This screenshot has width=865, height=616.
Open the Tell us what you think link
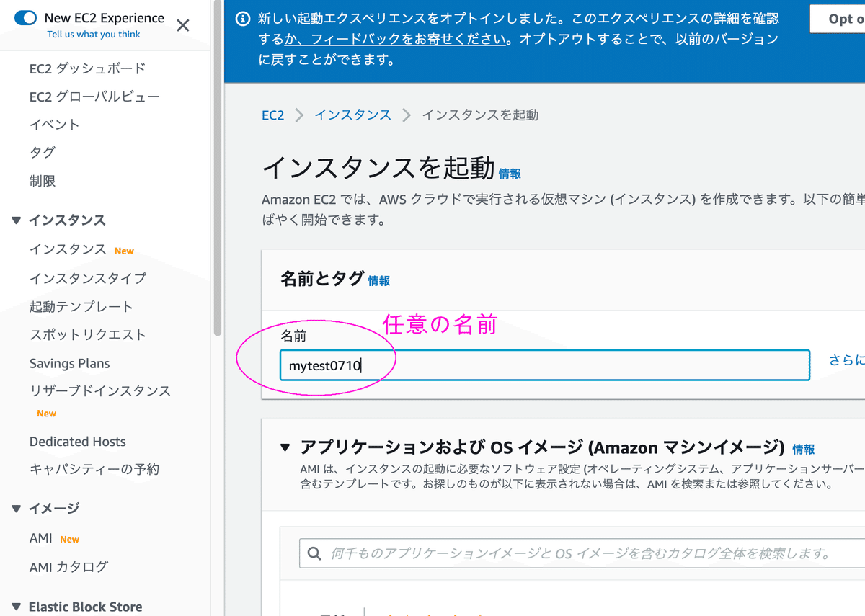94,34
